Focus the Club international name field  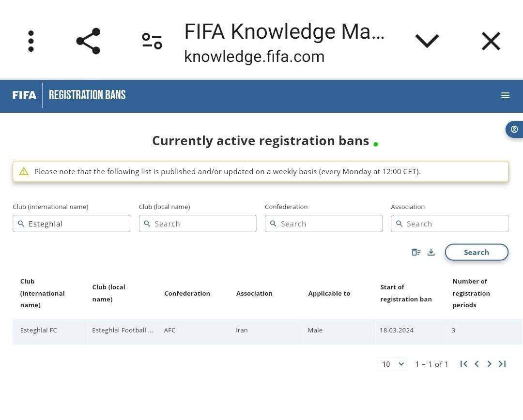(71, 224)
